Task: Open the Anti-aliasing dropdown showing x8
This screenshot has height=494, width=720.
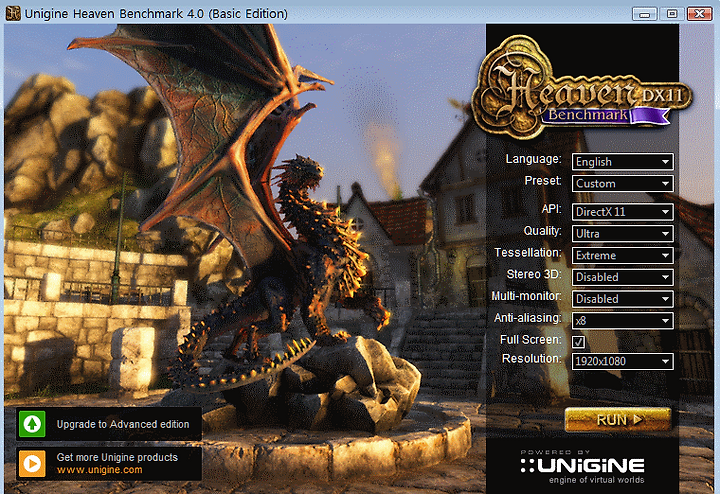Action: [623, 320]
